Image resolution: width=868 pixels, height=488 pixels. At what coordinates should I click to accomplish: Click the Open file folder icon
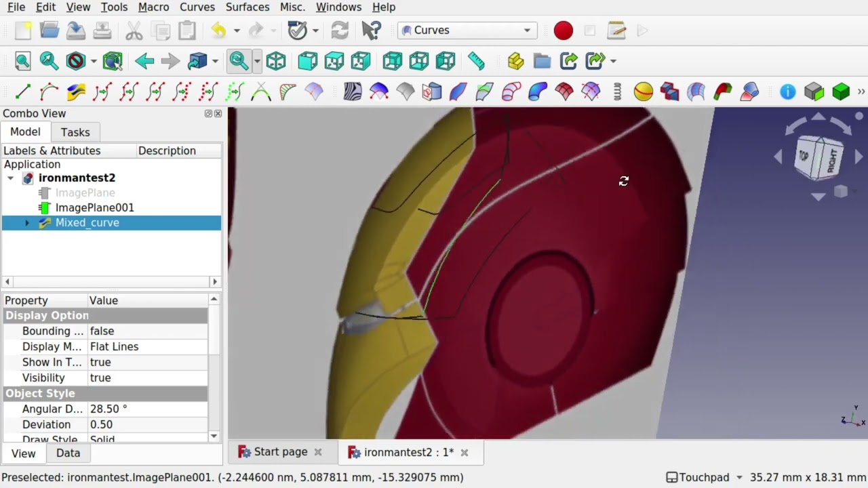[50, 30]
